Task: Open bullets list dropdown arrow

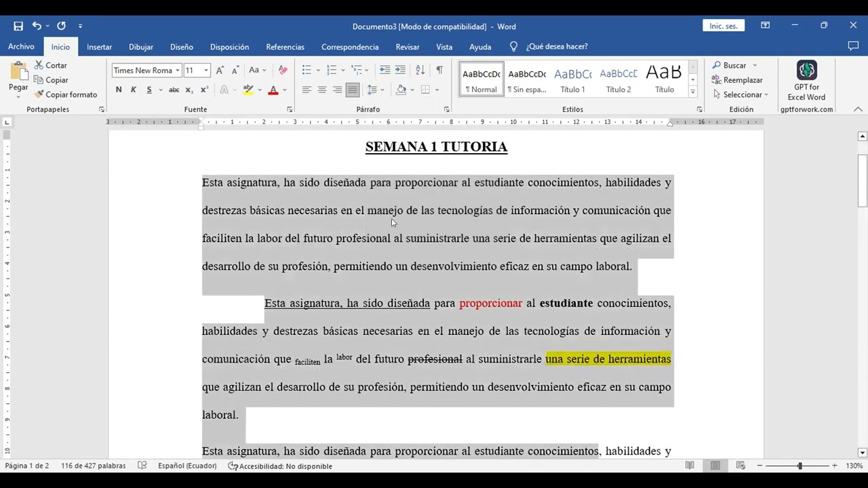Action: tap(318, 70)
